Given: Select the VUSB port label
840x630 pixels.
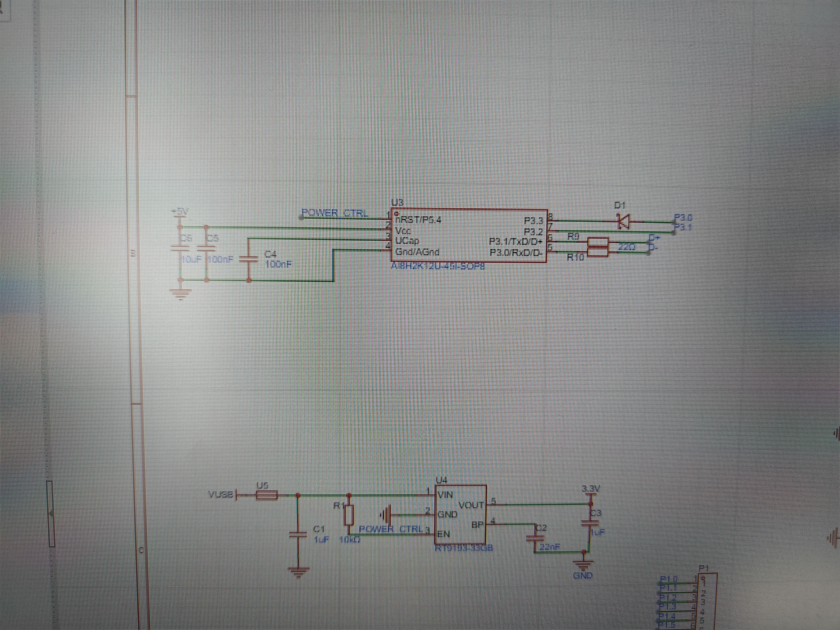Looking at the screenshot, I should tap(220, 495).
